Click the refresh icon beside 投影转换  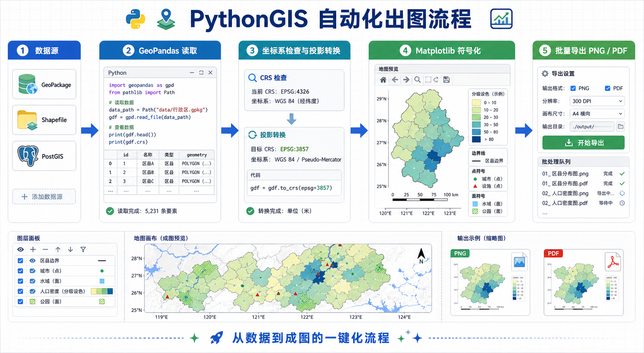(x=253, y=135)
